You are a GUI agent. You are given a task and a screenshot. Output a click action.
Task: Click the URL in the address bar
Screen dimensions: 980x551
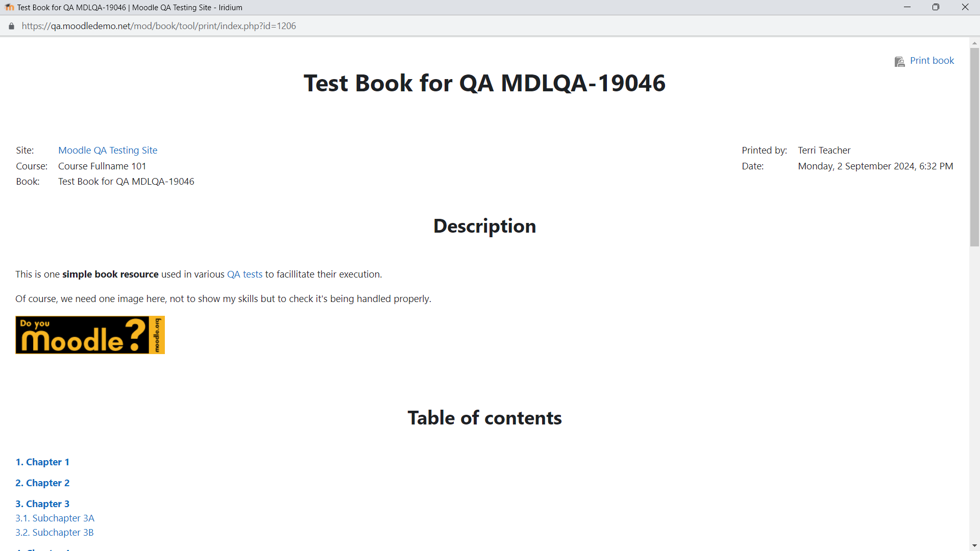click(159, 26)
